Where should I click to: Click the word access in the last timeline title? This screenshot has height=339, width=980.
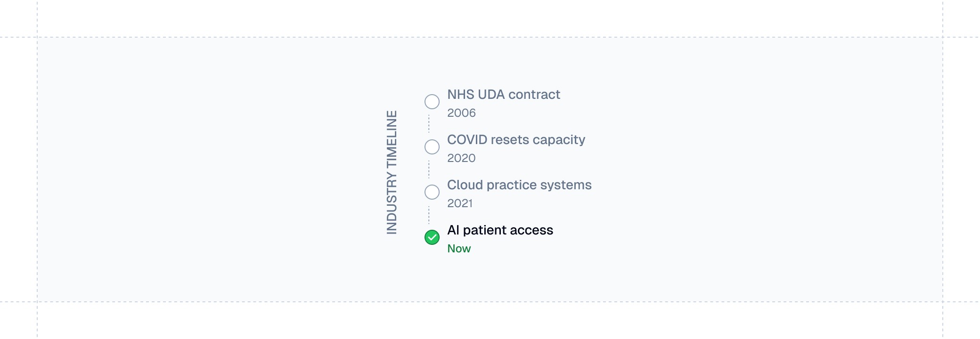531,230
